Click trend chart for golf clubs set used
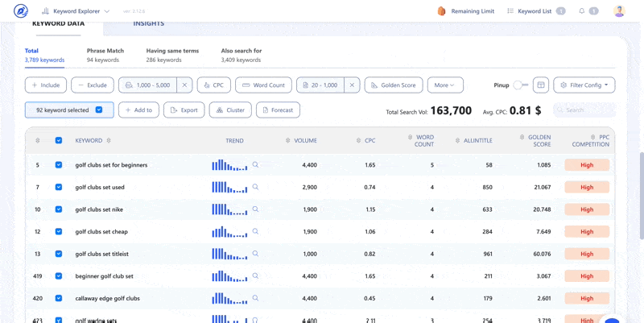The width and height of the screenshot is (644, 323). pos(229,187)
